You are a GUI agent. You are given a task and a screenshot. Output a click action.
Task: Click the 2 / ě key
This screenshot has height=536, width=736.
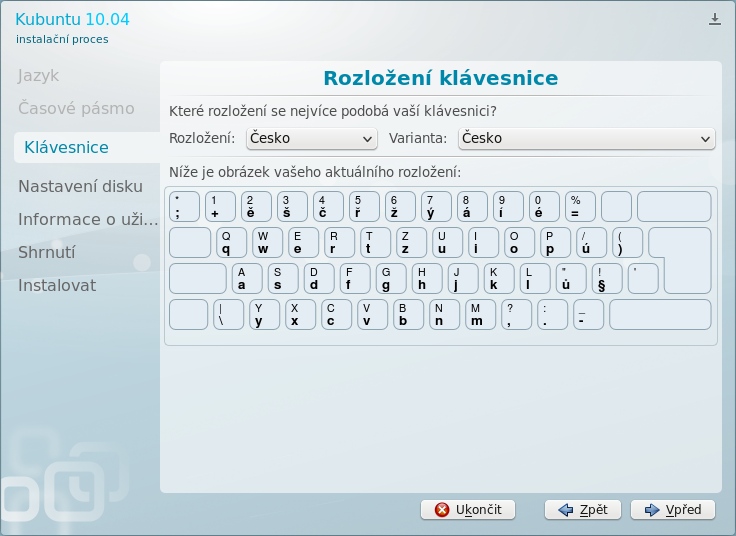pyautogui.click(x=256, y=207)
